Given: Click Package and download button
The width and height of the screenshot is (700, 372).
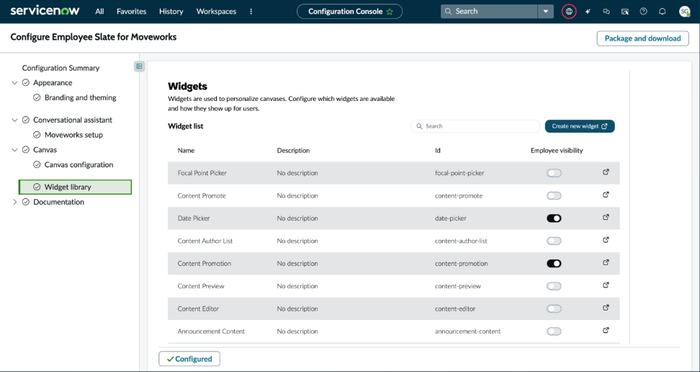Looking at the screenshot, I should point(642,38).
